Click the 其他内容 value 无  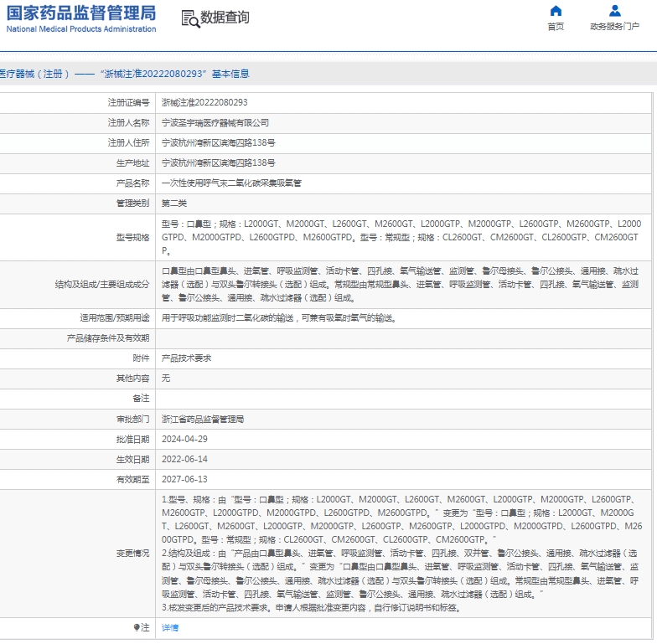click(166, 379)
